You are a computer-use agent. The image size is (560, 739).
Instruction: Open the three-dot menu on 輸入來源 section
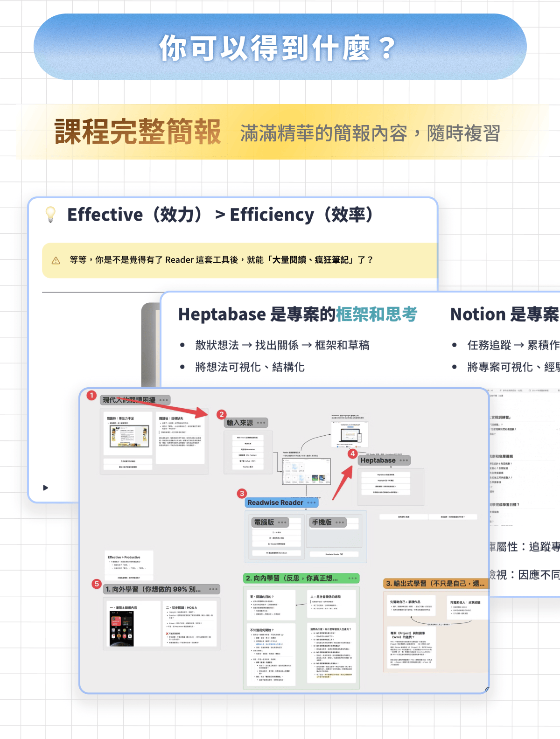(261, 423)
